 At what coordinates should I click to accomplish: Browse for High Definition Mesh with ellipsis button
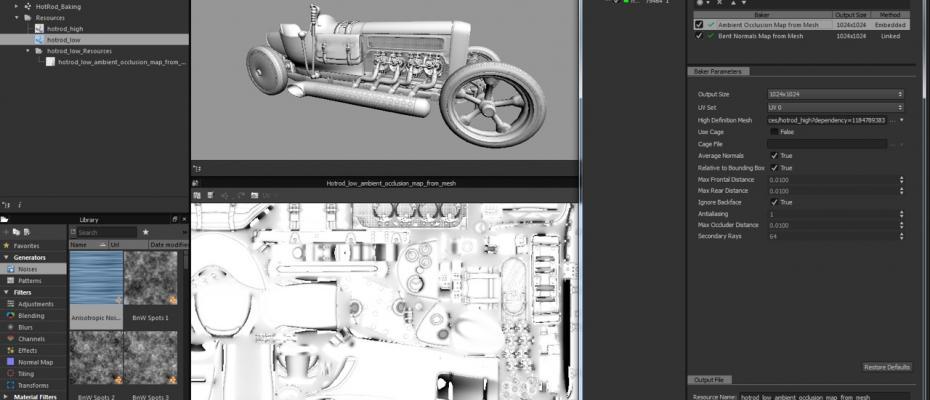(x=893, y=120)
